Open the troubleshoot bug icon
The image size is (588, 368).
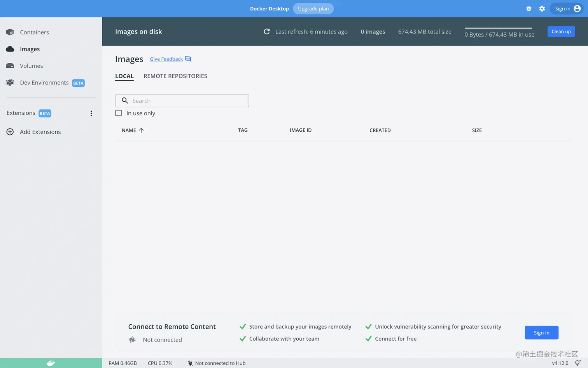point(529,9)
